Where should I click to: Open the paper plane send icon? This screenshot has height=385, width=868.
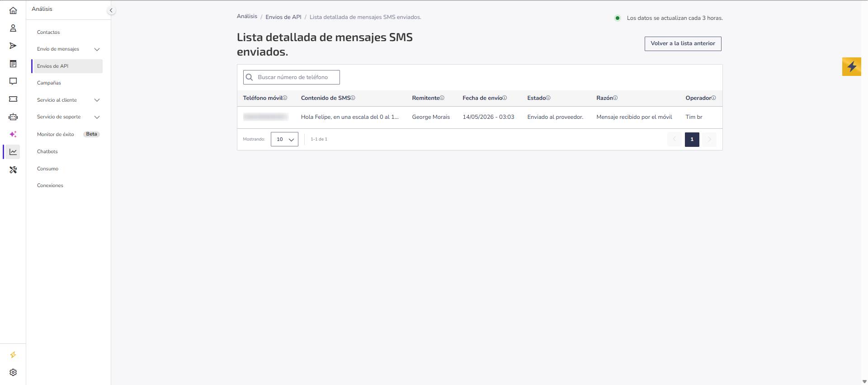tap(13, 46)
